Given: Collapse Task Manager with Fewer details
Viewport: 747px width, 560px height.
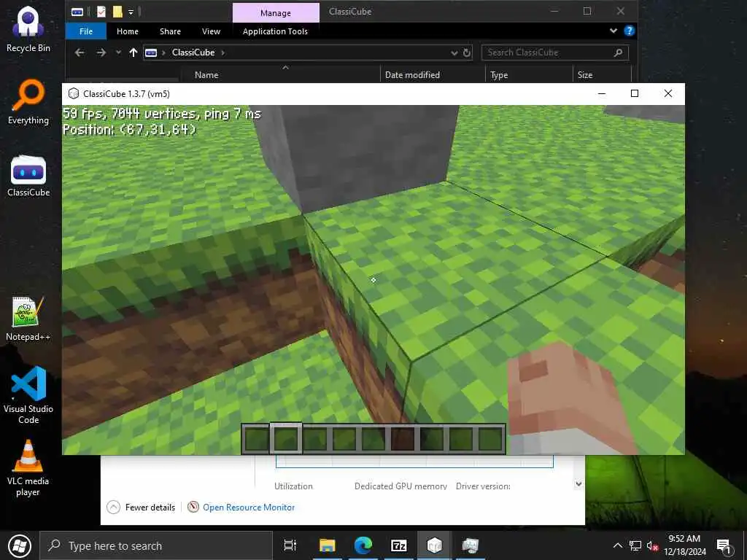Looking at the screenshot, I should click(x=141, y=507).
